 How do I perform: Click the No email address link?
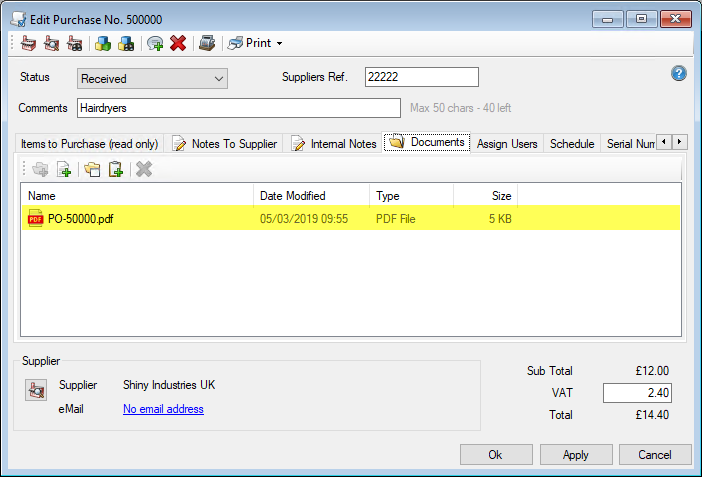163,409
